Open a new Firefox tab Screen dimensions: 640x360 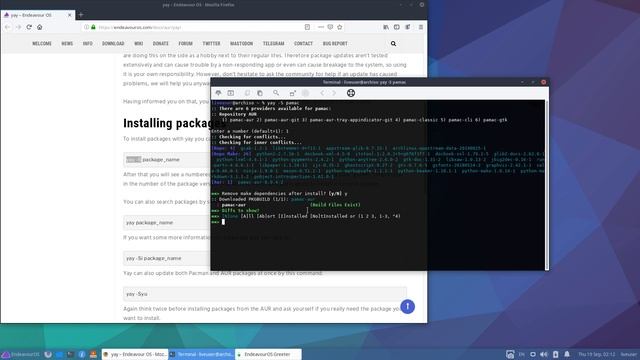click(81, 15)
